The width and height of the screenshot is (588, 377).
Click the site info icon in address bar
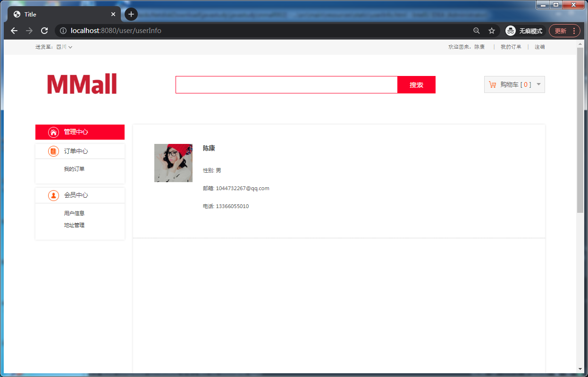[x=63, y=31]
